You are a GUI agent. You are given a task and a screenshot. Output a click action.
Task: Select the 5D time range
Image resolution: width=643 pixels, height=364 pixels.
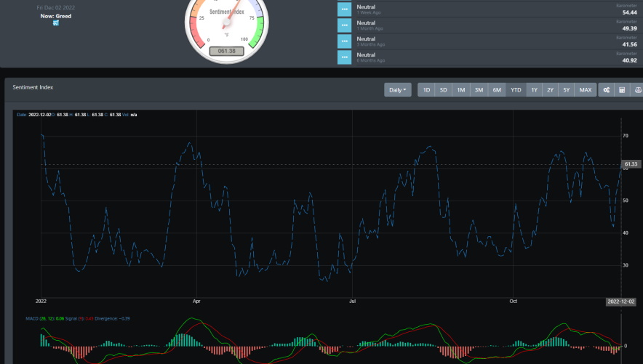(443, 90)
